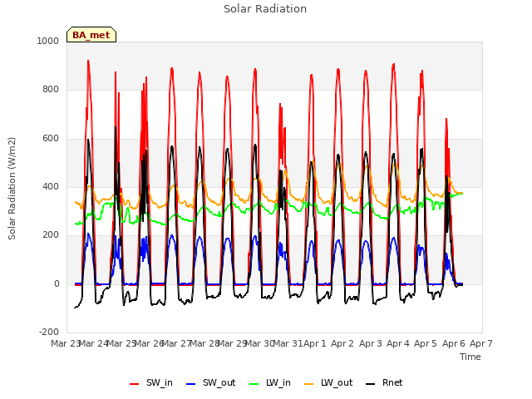Click the red SW_in legend swatch
This screenshot has width=532, height=399.
tap(135, 384)
